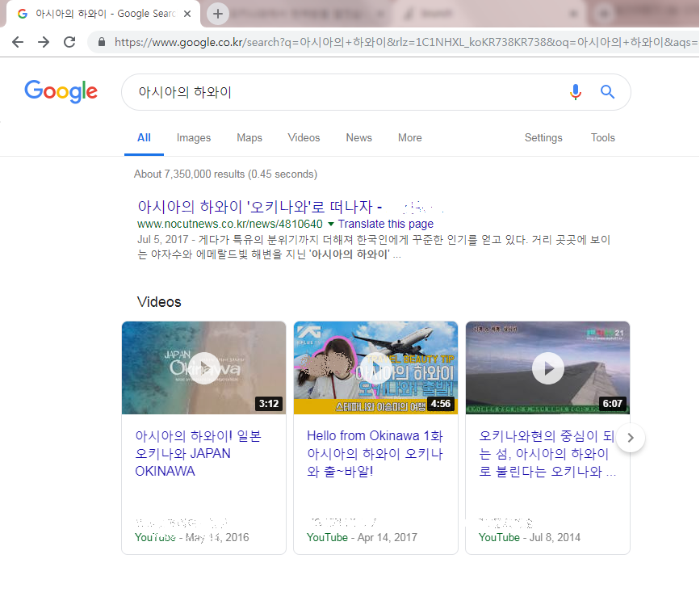The width and height of the screenshot is (700, 609).
Task: Open the nocutnews Okinawa article result title
Action: pos(259,207)
